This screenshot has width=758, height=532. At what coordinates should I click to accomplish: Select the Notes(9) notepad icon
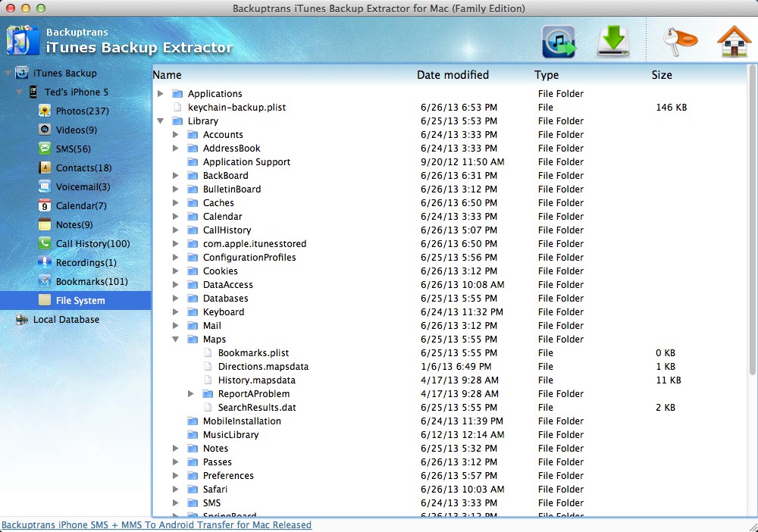[x=45, y=224]
